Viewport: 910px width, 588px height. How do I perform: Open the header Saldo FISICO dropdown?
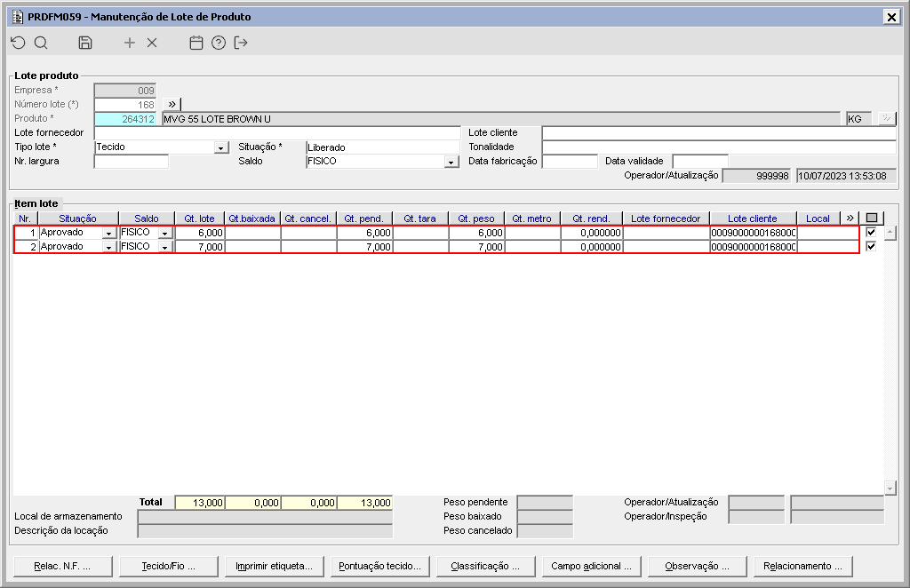click(x=451, y=163)
